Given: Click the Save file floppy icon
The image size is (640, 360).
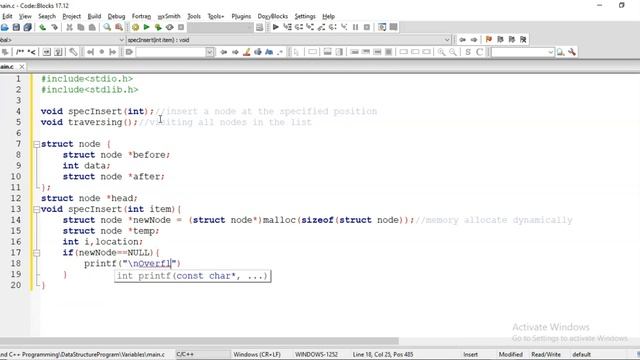Looking at the screenshot, I should (16, 27).
